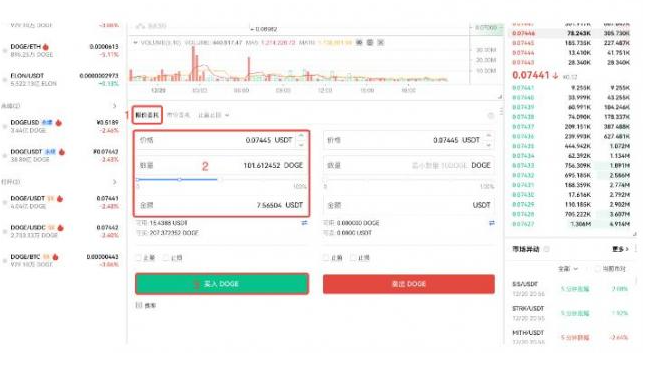Click the fire icon next to DOGEUSD
The width and height of the screenshot is (656, 366).
[59, 123]
